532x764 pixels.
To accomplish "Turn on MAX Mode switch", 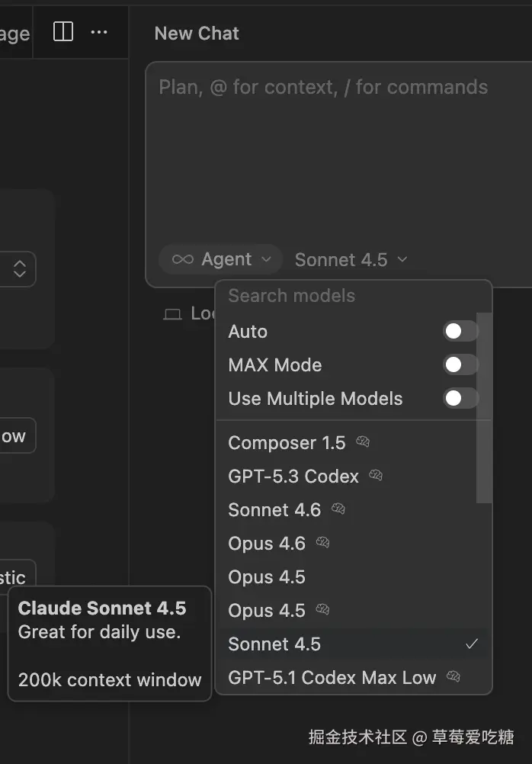I will click(x=460, y=364).
